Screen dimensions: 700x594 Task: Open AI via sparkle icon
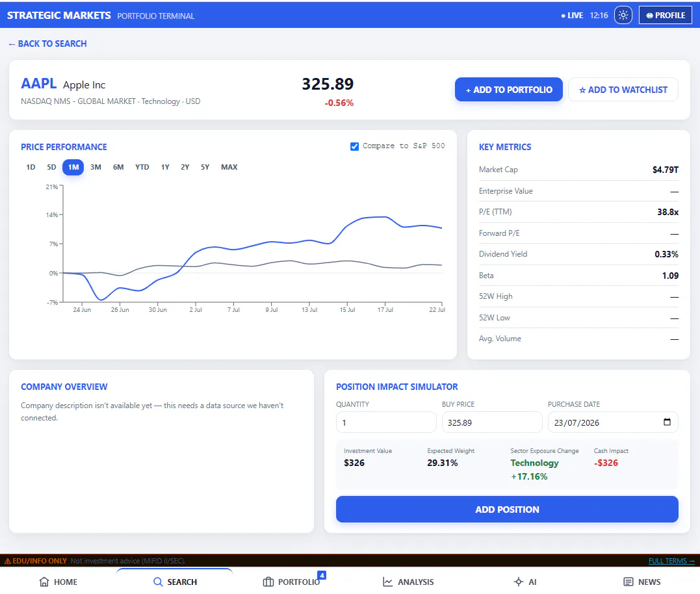click(518, 582)
